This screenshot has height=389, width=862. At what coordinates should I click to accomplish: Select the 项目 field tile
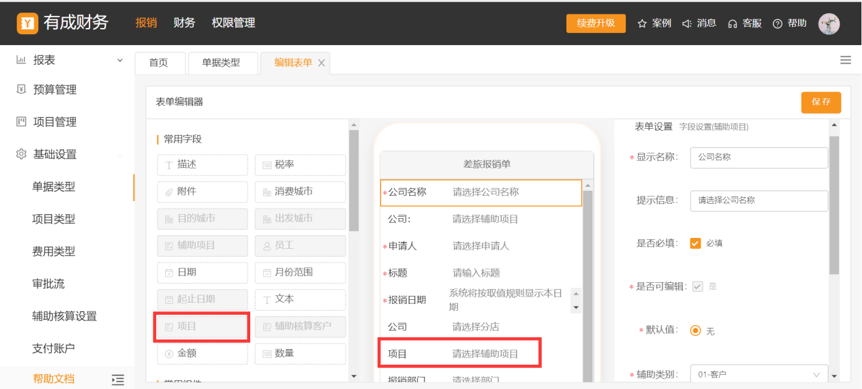tap(202, 326)
